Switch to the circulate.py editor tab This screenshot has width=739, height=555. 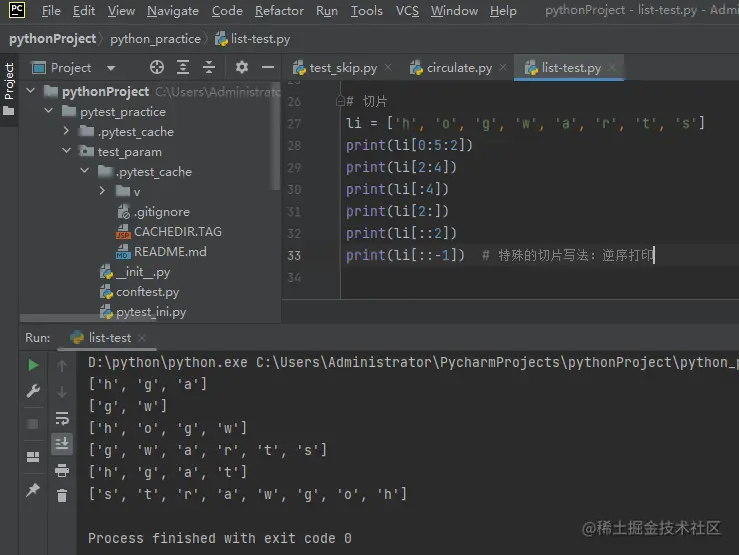pos(451,68)
